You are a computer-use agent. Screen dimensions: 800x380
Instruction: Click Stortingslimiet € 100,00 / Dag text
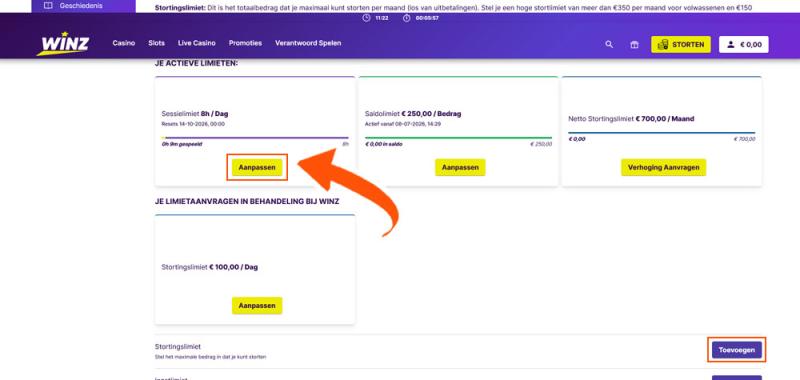click(x=210, y=267)
